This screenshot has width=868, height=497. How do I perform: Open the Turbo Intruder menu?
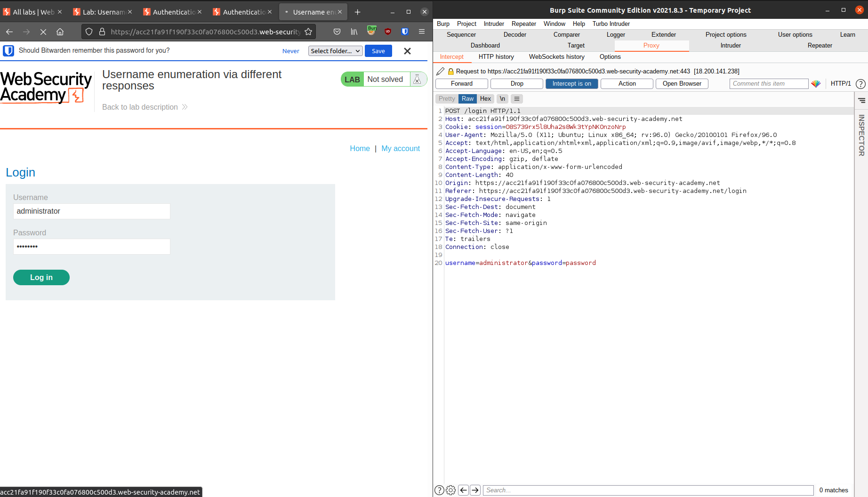pyautogui.click(x=611, y=24)
